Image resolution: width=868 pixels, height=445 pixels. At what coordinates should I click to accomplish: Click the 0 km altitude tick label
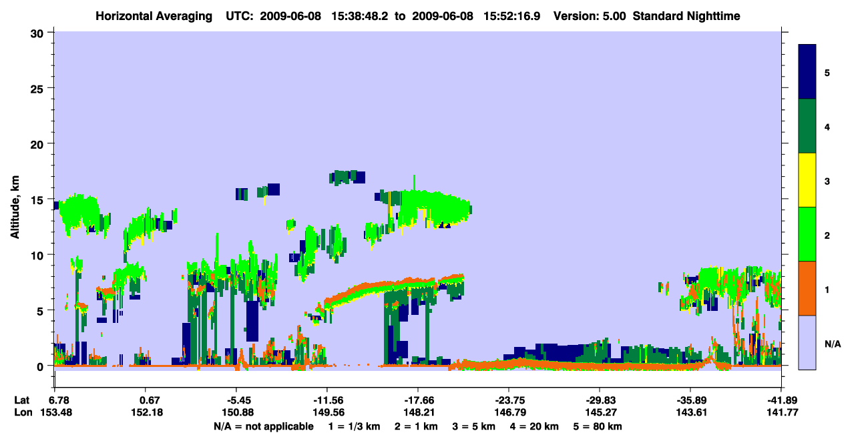[41, 366]
